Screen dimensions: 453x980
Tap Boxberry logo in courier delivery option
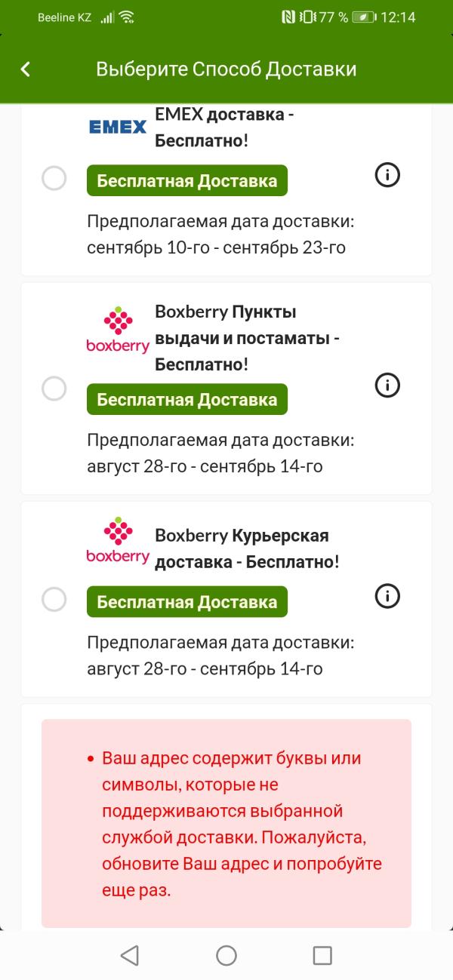pos(118,540)
